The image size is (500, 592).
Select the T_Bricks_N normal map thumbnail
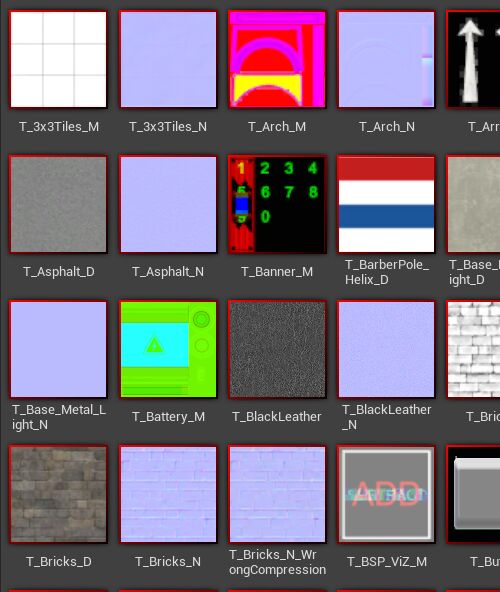coord(168,494)
